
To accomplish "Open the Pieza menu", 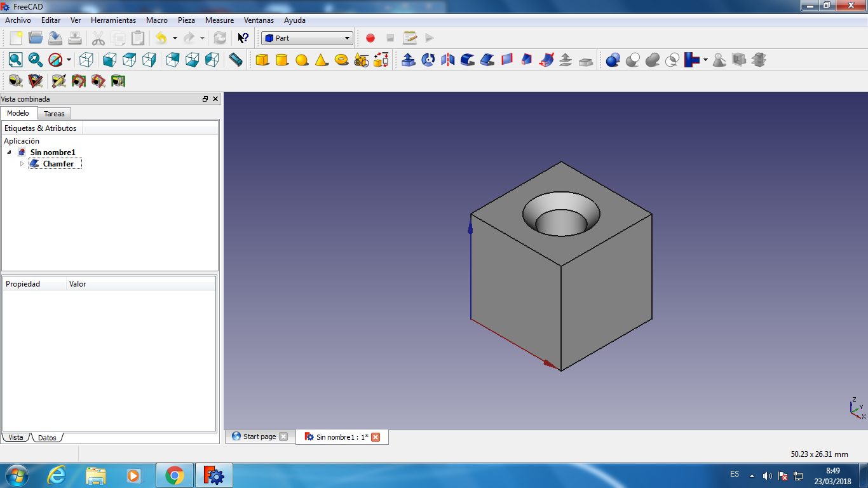I will [x=186, y=20].
